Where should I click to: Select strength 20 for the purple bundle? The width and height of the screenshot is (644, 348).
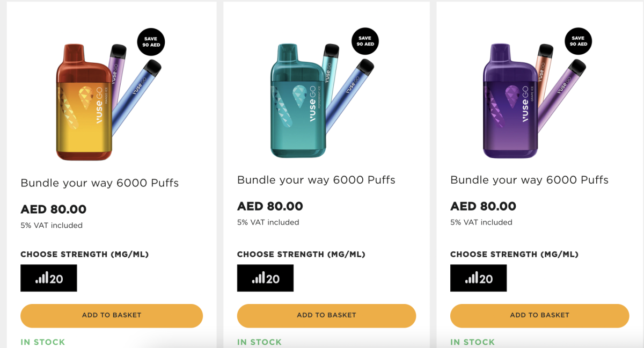point(478,278)
